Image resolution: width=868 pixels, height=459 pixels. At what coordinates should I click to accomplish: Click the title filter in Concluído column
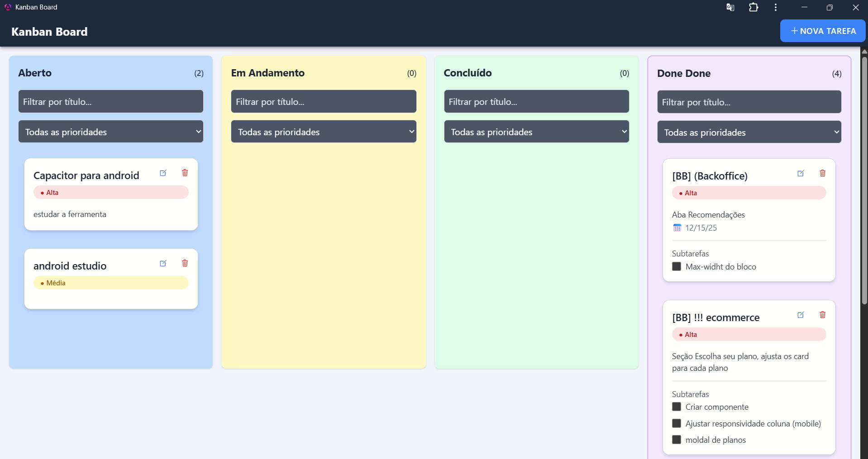(536, 101)
